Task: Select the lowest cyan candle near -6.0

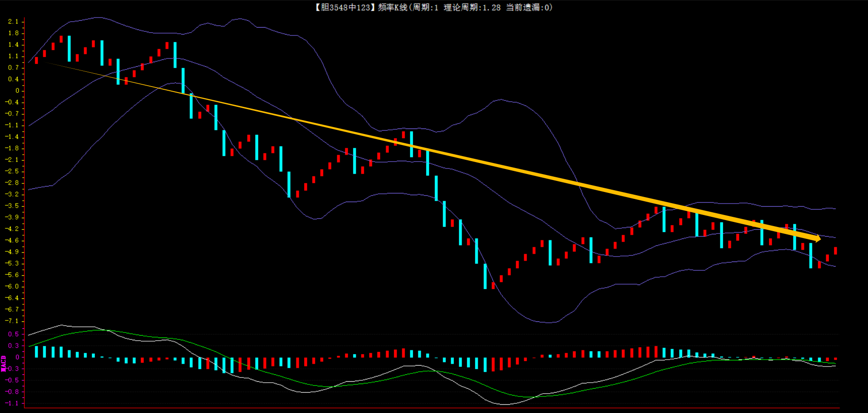Action: [485, 276]
